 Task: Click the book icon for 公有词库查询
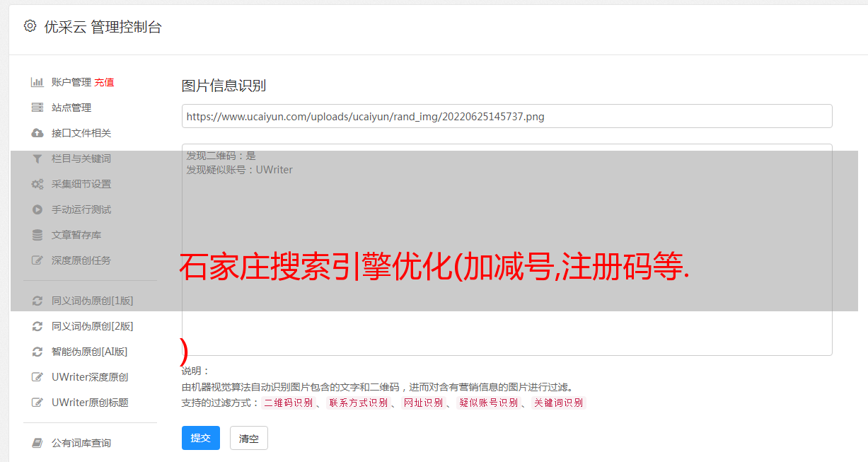[x=37, y=443]
